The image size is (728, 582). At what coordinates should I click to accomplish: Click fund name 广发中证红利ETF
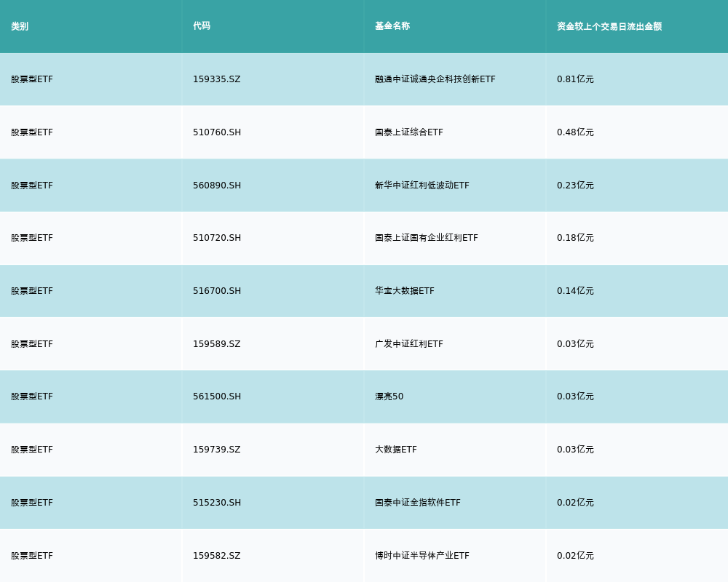point(409,344)
